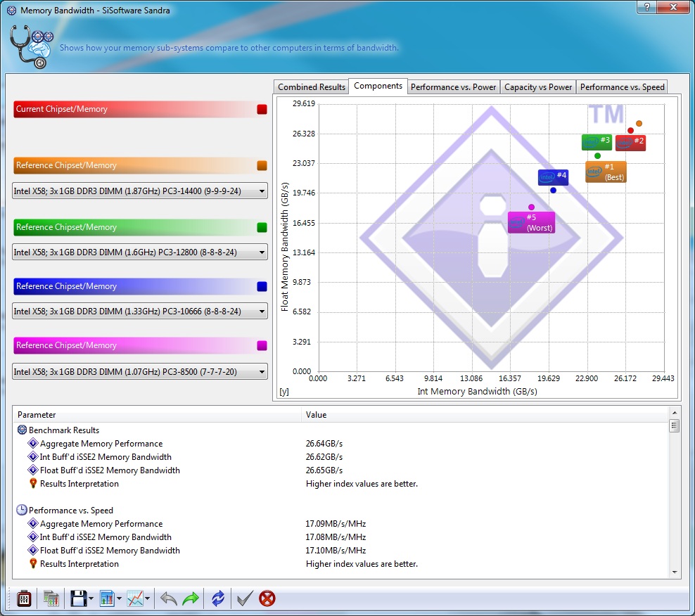Click the grey checkmark OK icon
Screen dimensions: 695x616
point(245,598)
